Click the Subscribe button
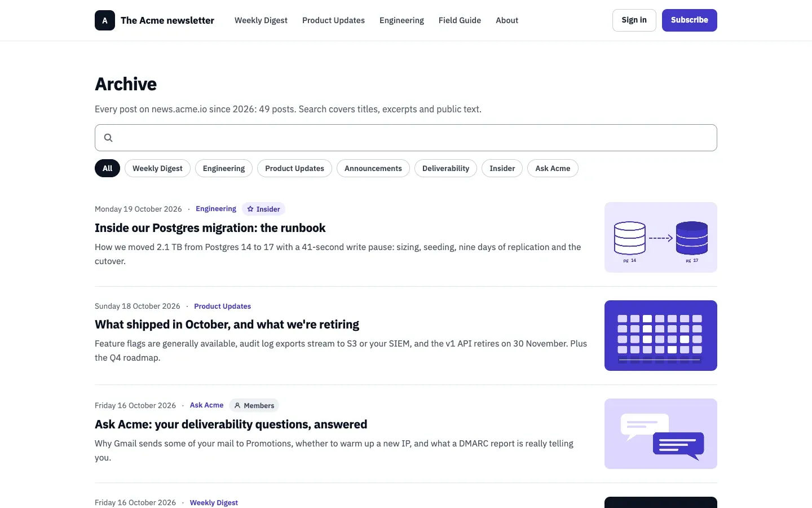Screen dimensions: 812x508 [x=690, y=20]
